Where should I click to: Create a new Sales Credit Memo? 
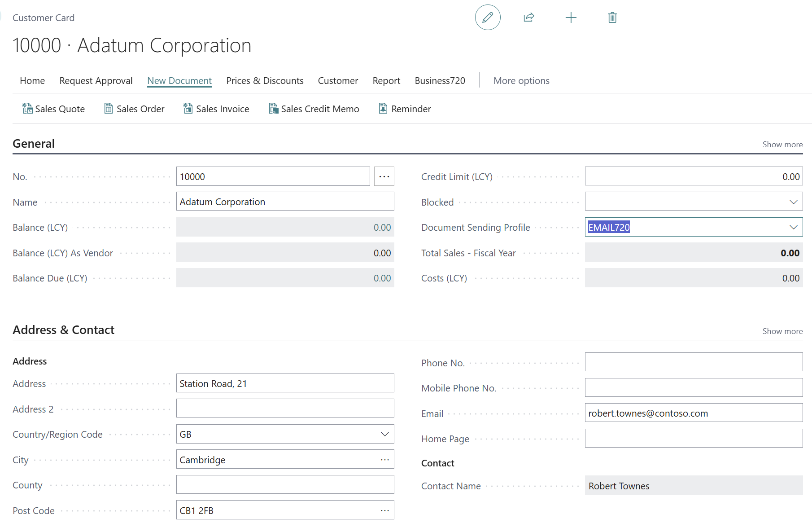coord(314,109)
